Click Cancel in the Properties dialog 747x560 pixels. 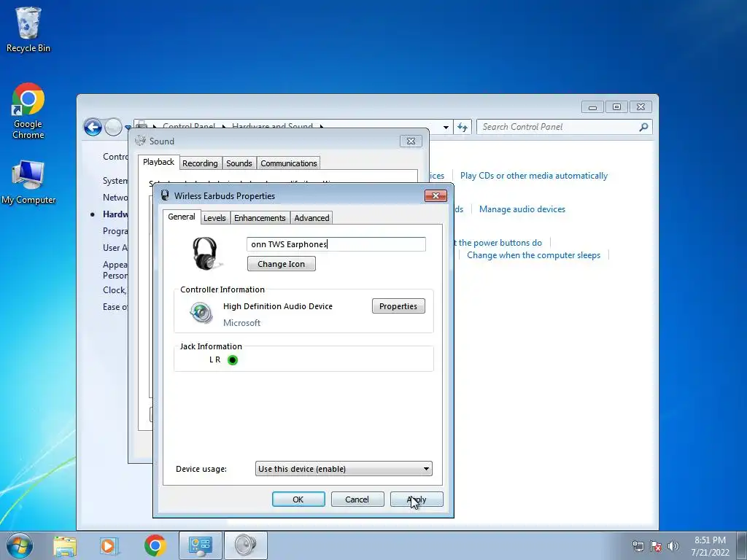click(x=357, y=499)
